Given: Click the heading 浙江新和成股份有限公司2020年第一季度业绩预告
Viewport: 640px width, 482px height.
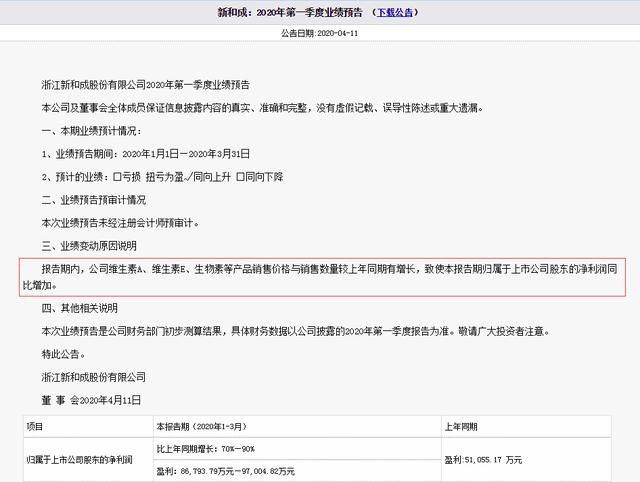Looking at the screenshot, I should 145,85.
